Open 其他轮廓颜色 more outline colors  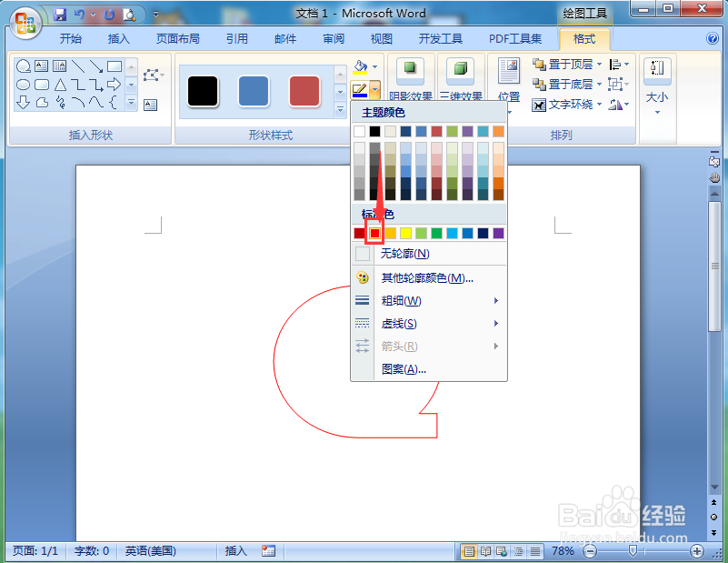click(429, 278)
